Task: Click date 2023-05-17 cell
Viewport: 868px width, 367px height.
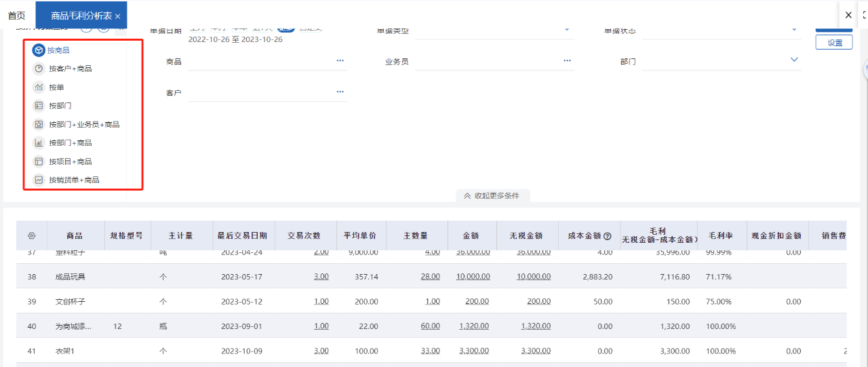Action: 242,277
